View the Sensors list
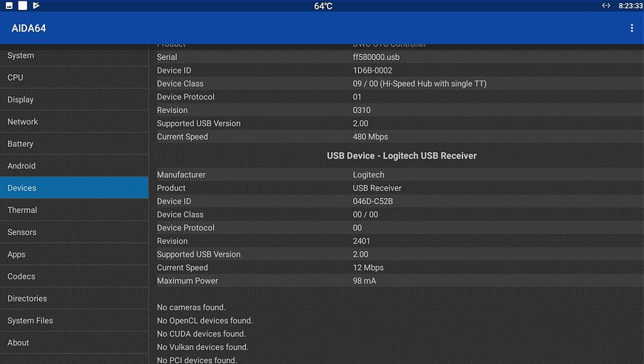This screenshot has height=364, width=644. [74, 232]
